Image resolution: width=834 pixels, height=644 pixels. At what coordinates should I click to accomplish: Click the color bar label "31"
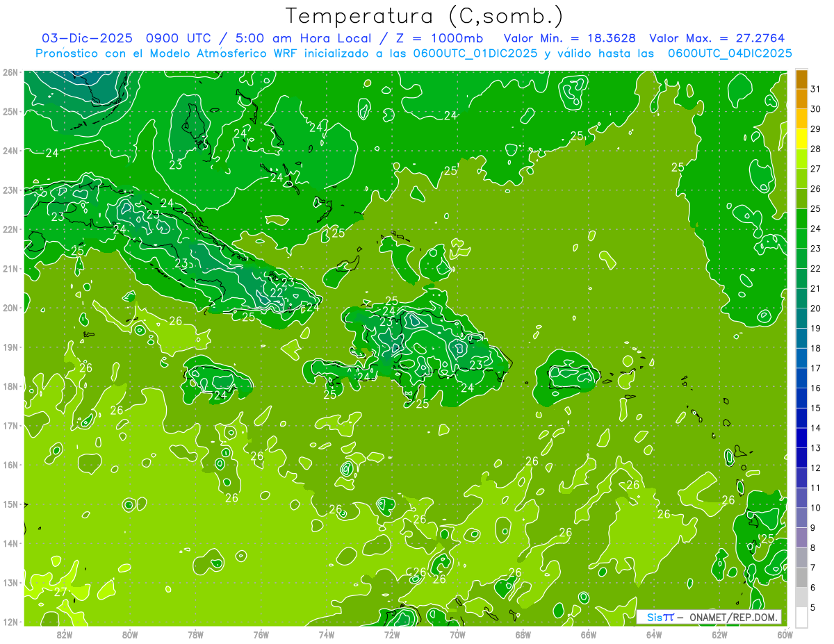pyautogui.click(x=816, y=89)
